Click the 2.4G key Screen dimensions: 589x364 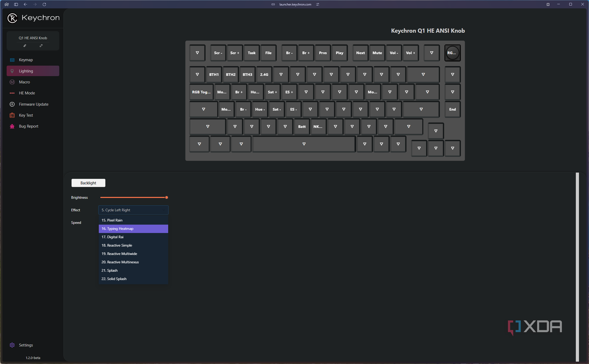click(264, 75)
